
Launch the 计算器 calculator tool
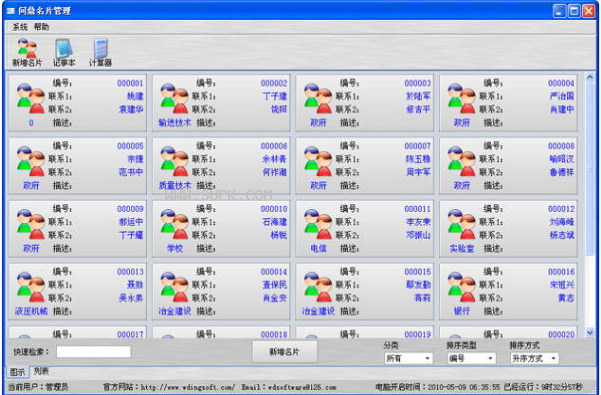coord(100,52)
